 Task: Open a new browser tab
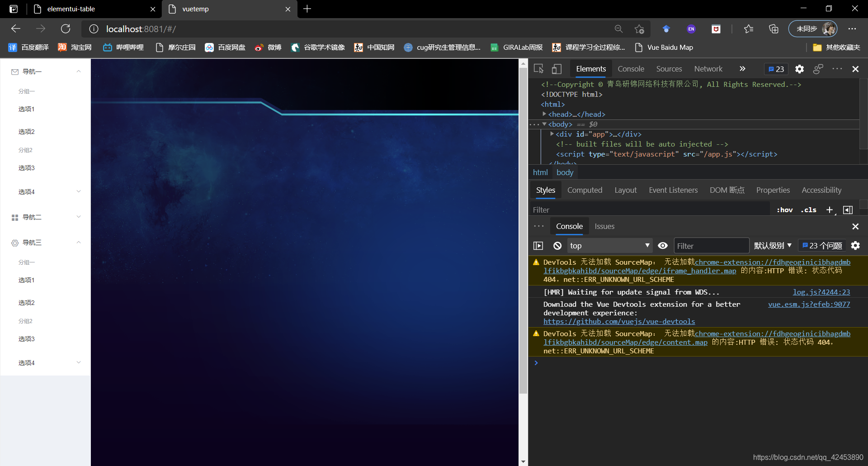pyautogui.click(x=307, y=9)
